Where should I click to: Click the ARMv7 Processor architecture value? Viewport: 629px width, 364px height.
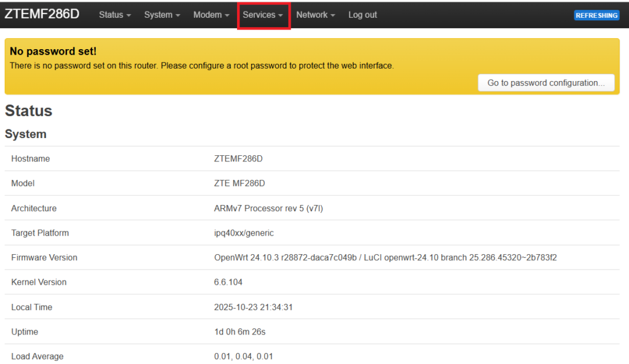point(268,209)
